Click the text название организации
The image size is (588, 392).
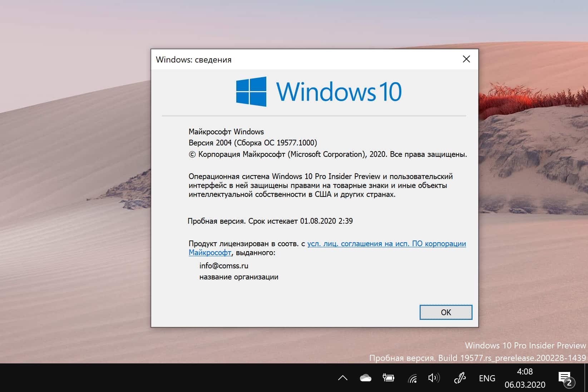[239, 277]
